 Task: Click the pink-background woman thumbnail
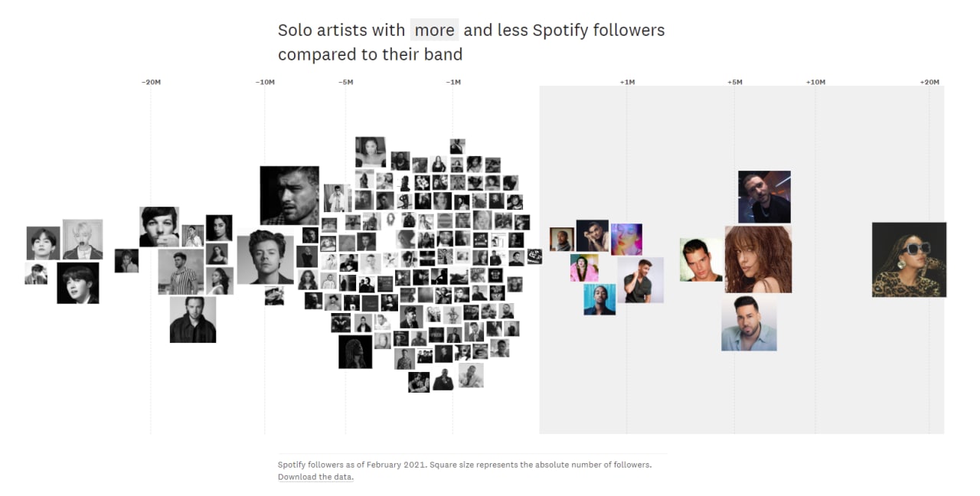point(584,268)
